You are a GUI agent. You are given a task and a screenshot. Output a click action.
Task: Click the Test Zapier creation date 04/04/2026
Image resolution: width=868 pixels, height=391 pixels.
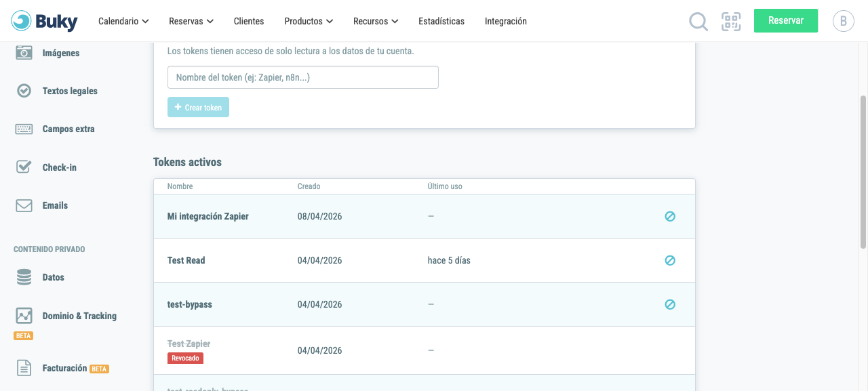(320, 350)
